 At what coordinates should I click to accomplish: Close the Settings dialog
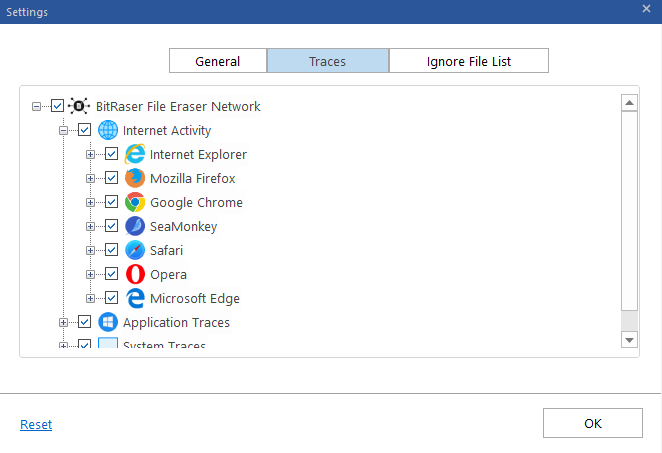[x=646, y=8]
